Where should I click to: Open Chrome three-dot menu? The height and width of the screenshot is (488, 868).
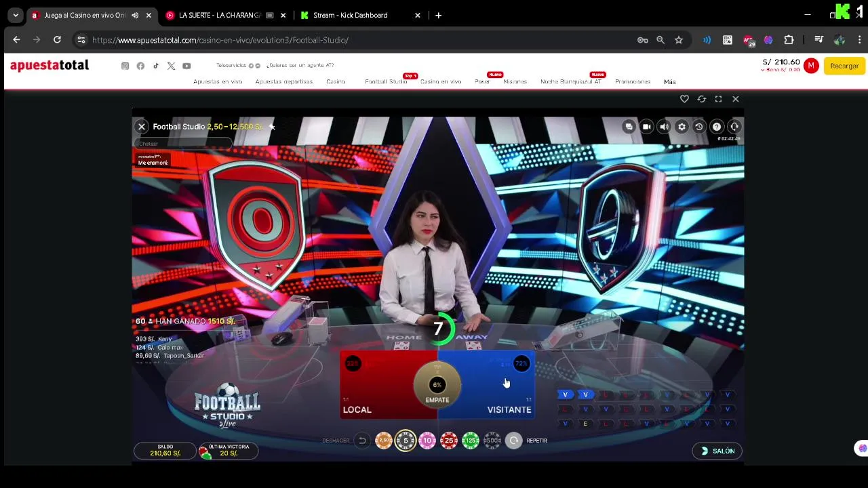coord(859,40)
